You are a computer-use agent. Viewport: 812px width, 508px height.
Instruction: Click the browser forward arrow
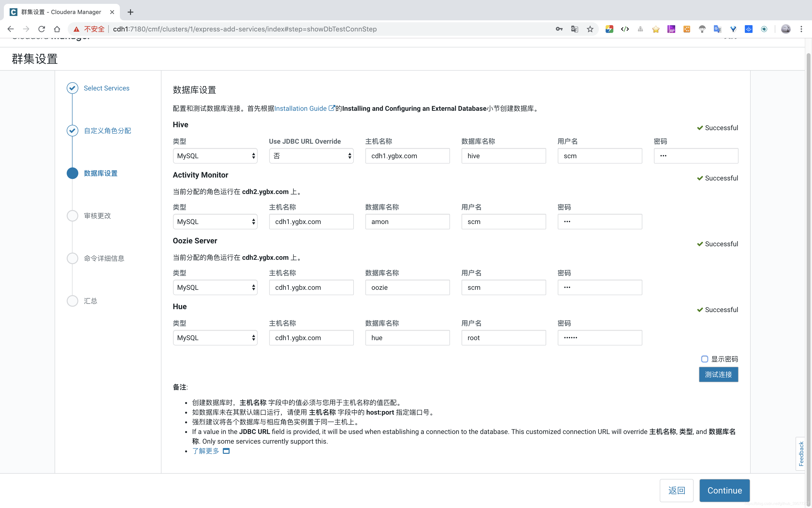coord(26,29)
